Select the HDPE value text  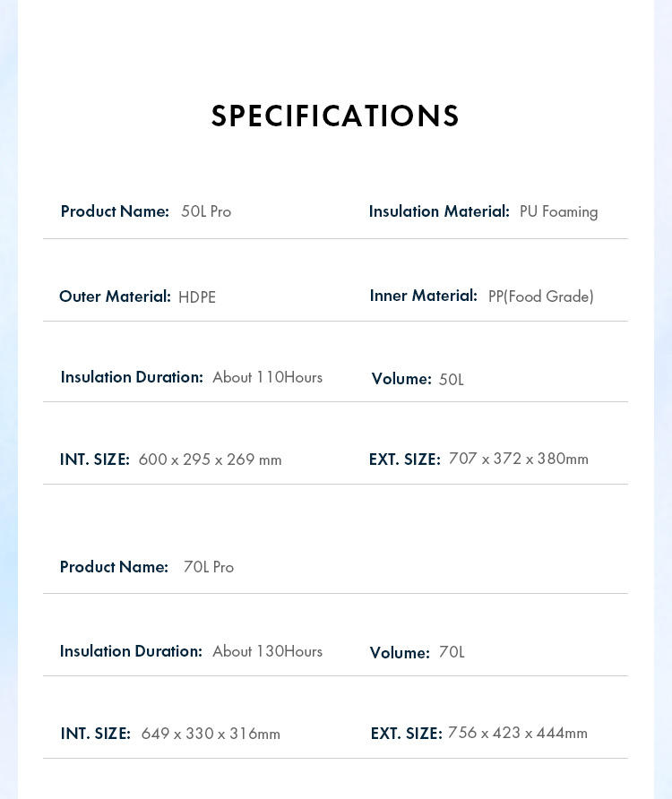(197, 297)
